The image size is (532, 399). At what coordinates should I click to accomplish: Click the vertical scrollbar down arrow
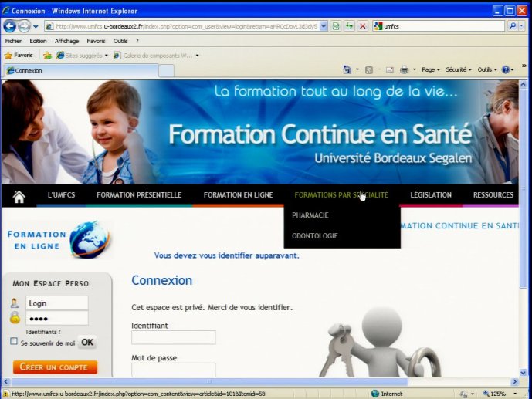tap(524, 373)
